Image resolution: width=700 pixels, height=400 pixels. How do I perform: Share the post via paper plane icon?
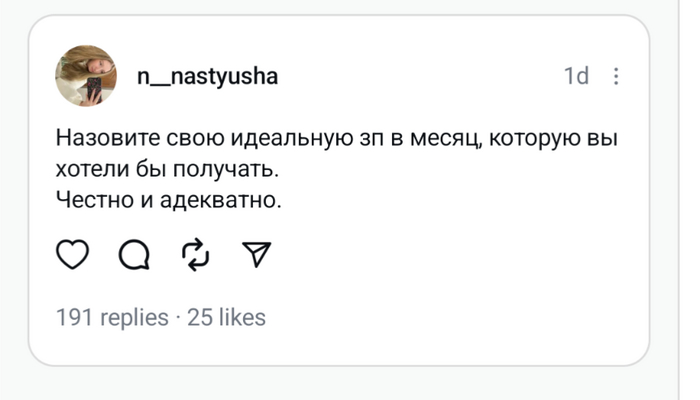click(257, 257)
